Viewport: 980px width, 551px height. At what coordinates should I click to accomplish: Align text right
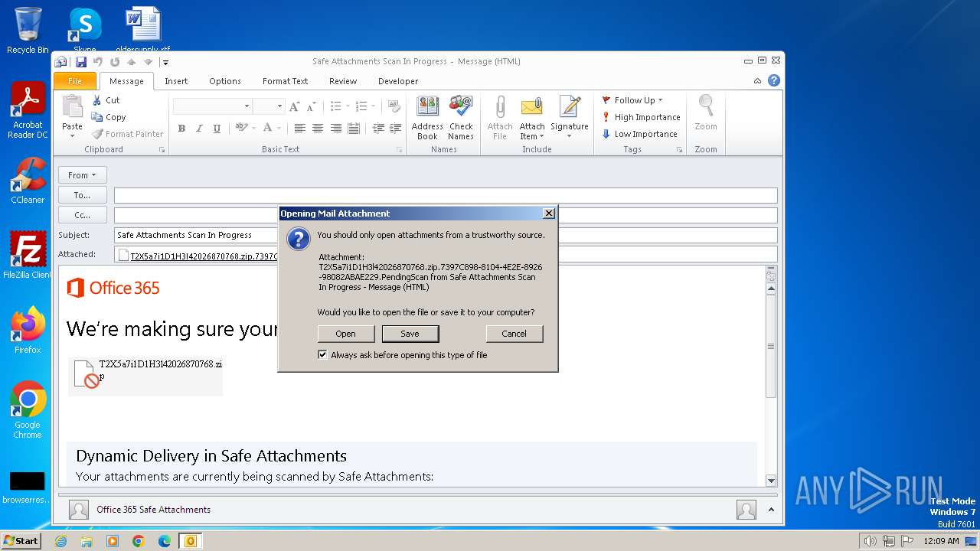coord(335,129)
